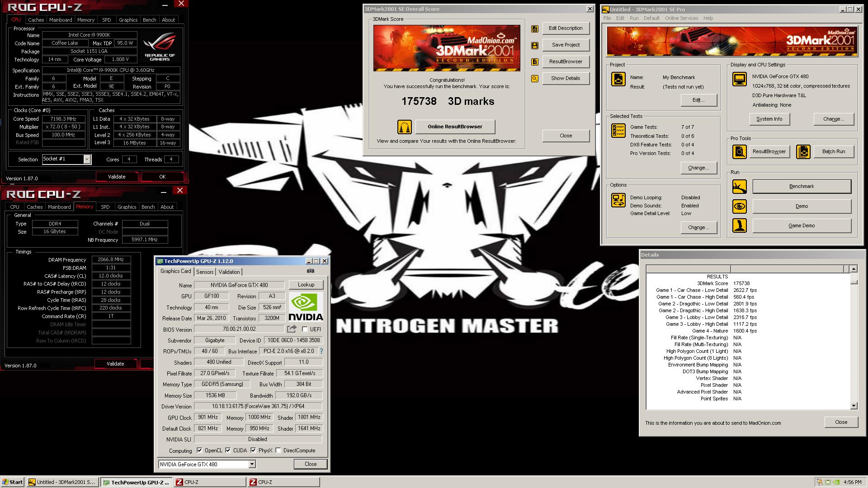Click the Display and CPU Settings monitor icon
Screen dimensions: 868x488
(x=739, y=79)
